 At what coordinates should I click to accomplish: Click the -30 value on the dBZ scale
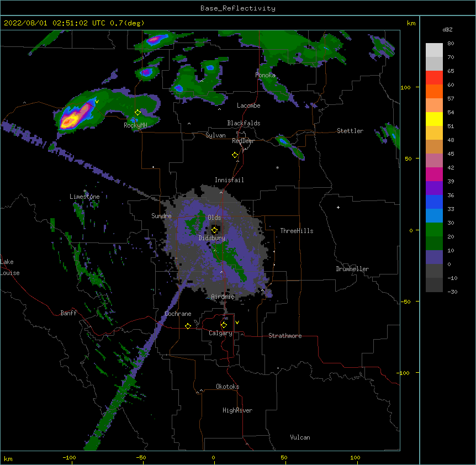(452, 292)
